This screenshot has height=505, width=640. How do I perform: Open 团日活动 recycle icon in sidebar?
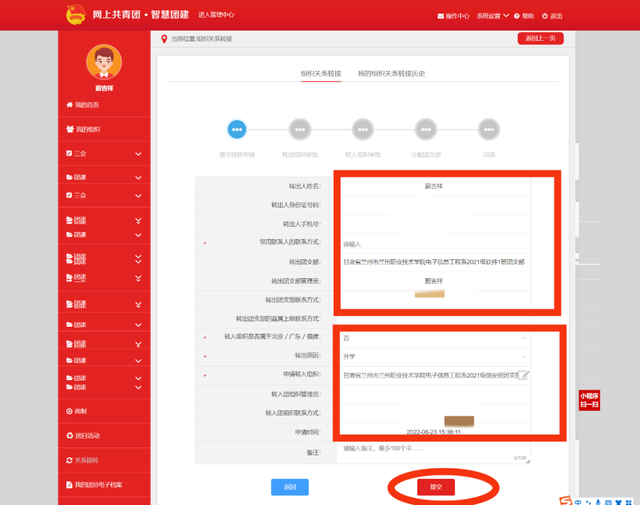[69, 436]
